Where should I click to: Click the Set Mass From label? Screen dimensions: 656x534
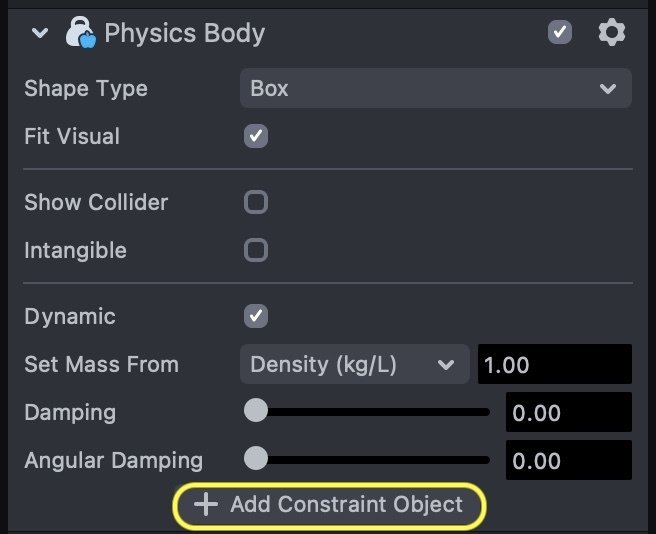pos(101,364)
